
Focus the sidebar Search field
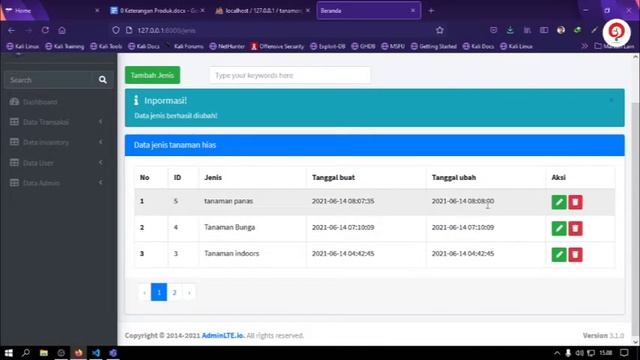[49, 80]
